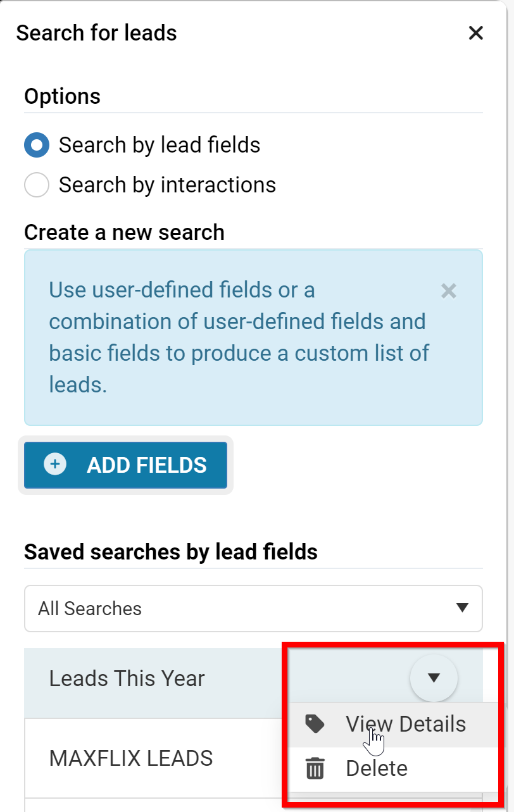Click the tag icon beside View Details
This screenshot has height=812, width=514.
pos(316,723)
